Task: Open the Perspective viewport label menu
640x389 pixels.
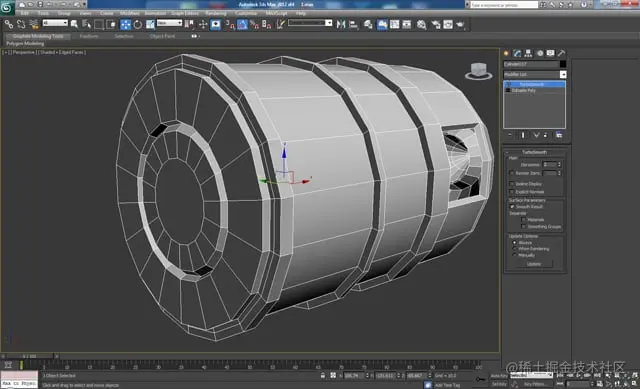Action: tap(24, 52)
